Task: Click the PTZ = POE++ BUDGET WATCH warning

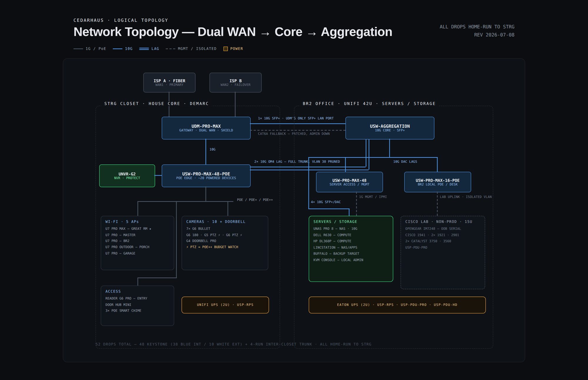Action: click(212, 247)
